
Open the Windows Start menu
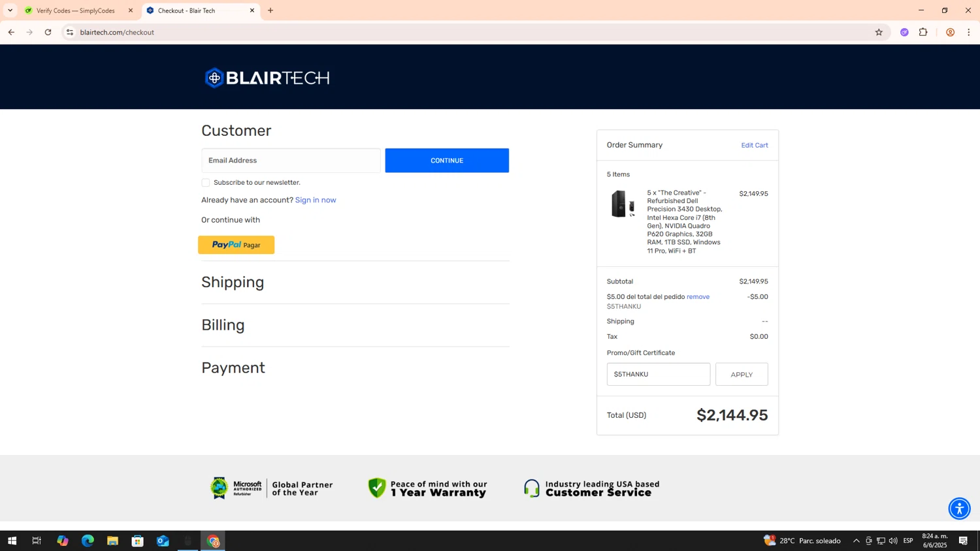click(x=12, y=541)
